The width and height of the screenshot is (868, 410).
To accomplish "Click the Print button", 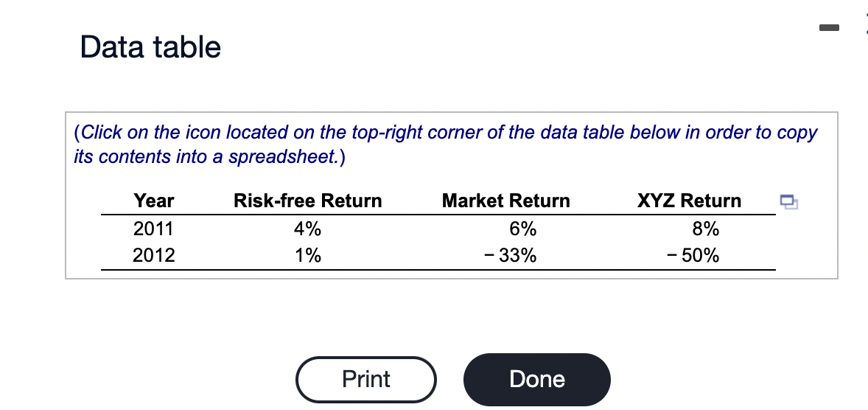I will coord(366,380).
